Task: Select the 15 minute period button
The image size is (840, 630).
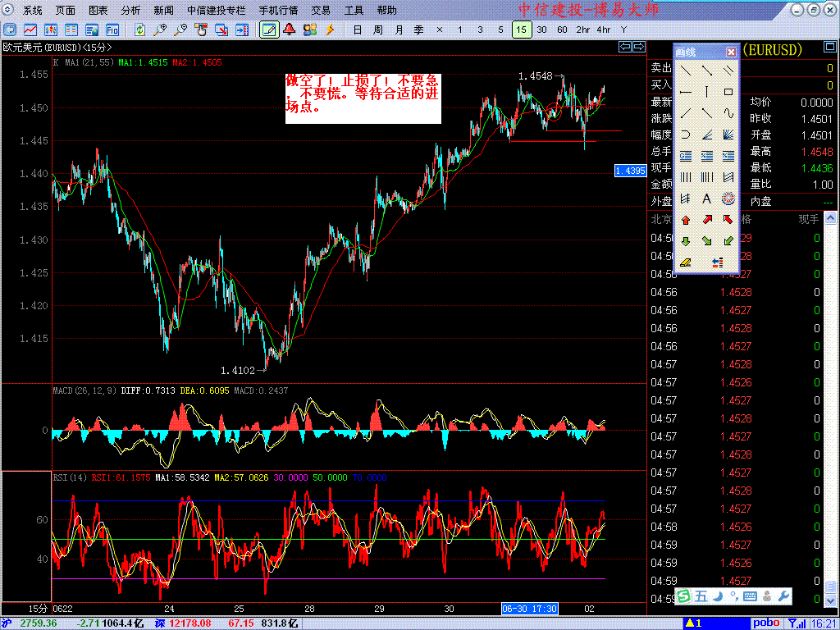Action: 521,30
